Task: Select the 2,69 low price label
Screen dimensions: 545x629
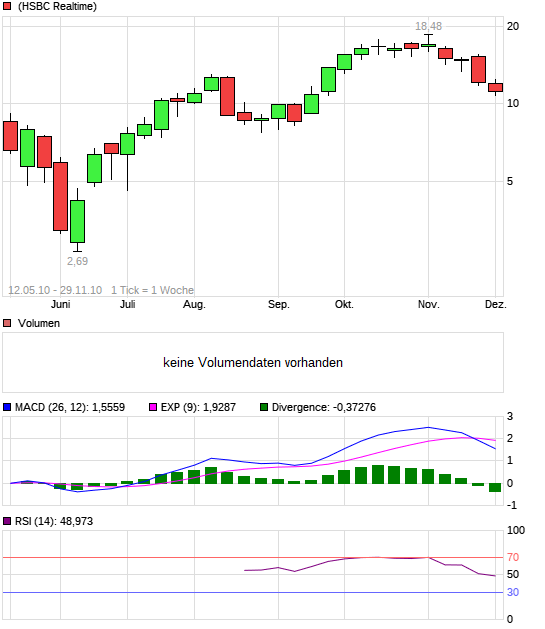Action: [77, 262]
